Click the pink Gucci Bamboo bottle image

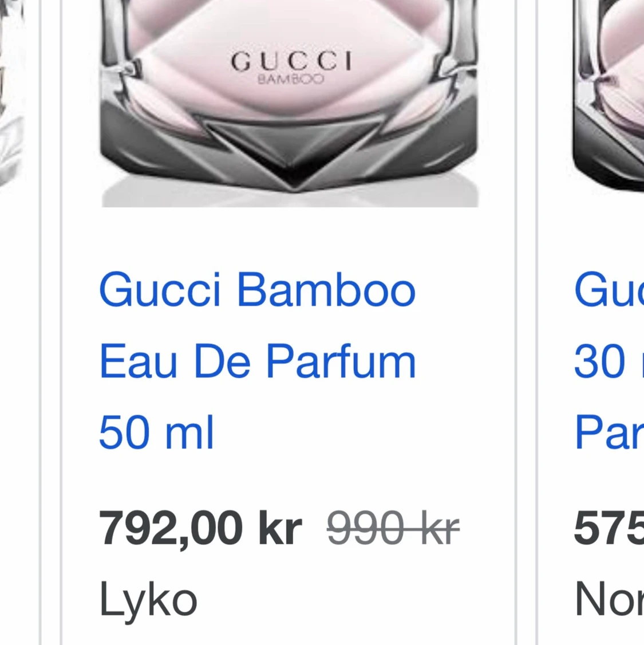289,103
